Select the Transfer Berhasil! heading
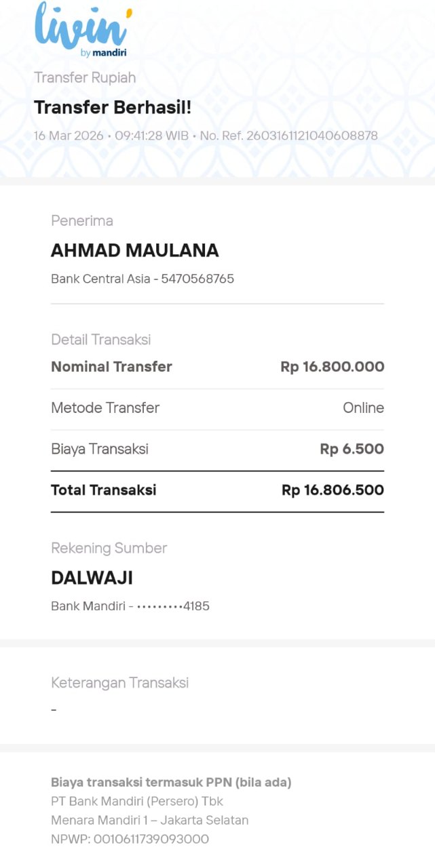Viewport: 435px width, 868px height. (113, 107)
